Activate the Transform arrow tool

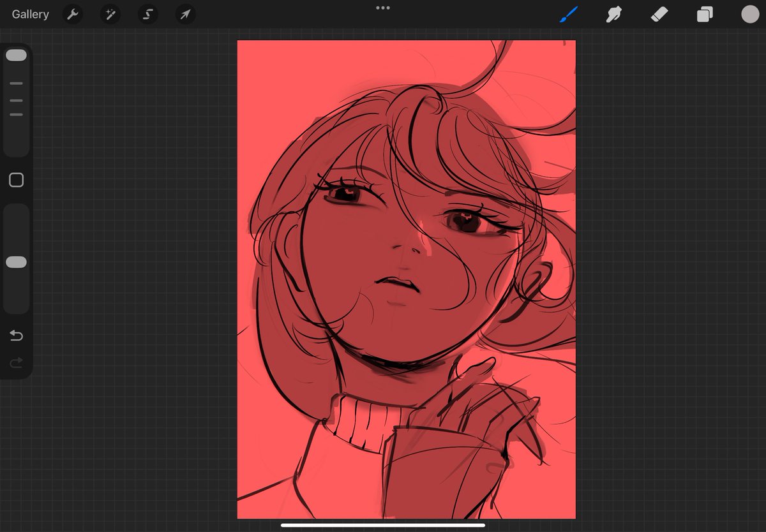click(x=185, y=14)
